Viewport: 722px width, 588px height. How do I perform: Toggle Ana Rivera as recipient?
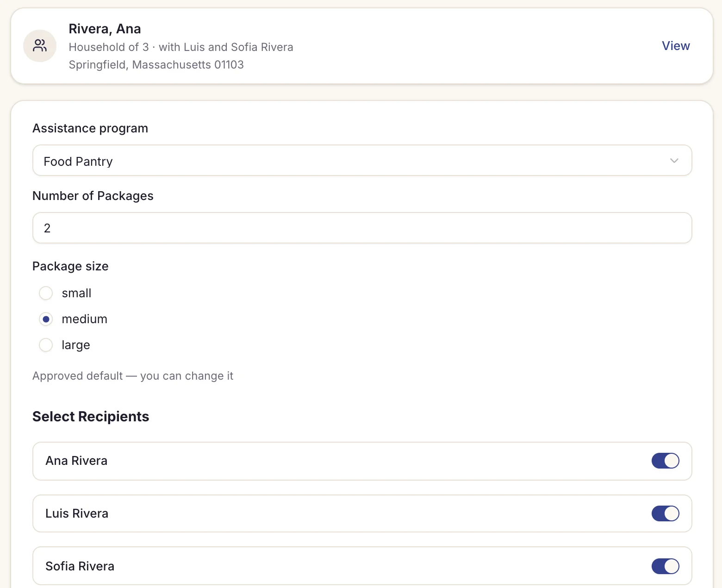pos(665,461)
